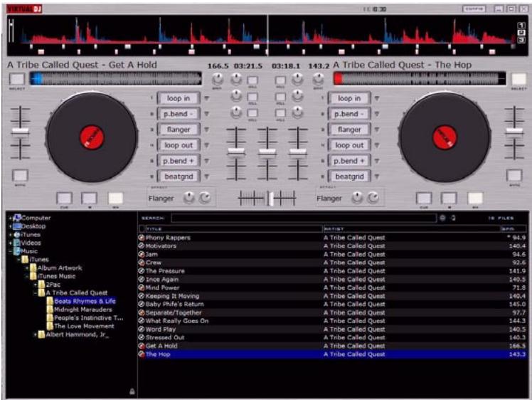Select waveform zoom level 1 icon
Screen dimensions: 532x400
tap(521, 26)
